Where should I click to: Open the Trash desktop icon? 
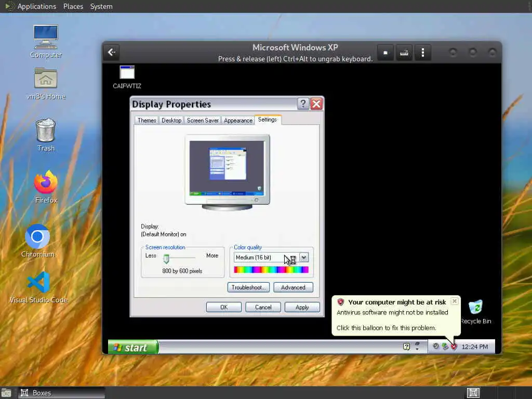pos(46,135)
